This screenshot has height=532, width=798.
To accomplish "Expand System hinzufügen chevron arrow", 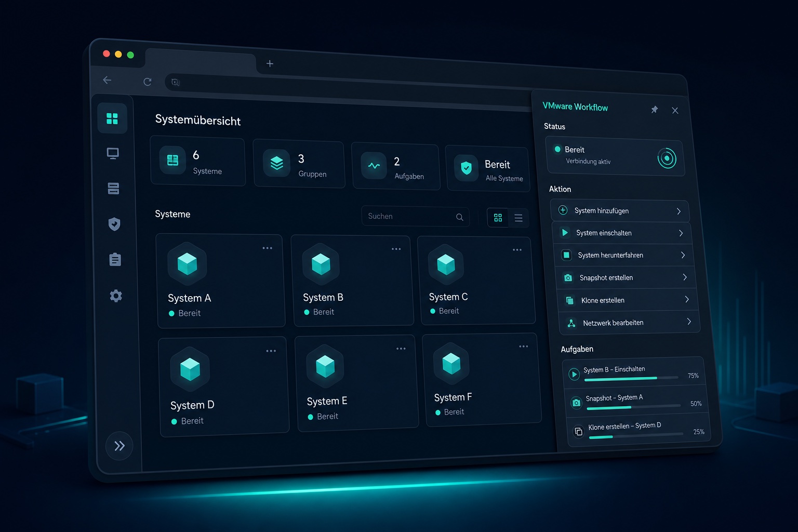I will coord(679,211).
